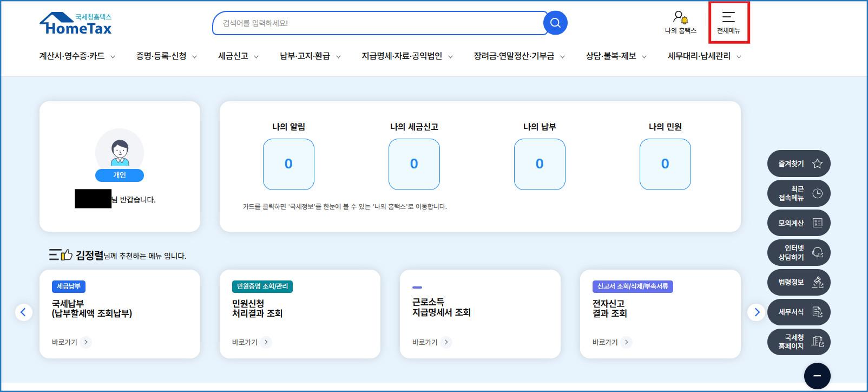Click 세무서식 document icon
868x392 pixels.
pos(817,312)
